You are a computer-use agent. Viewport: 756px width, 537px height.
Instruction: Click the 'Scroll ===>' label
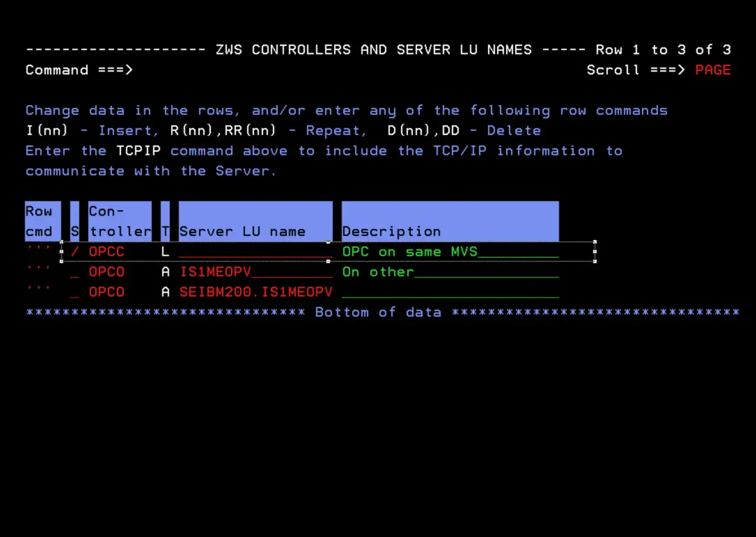[x=636, y=70]
